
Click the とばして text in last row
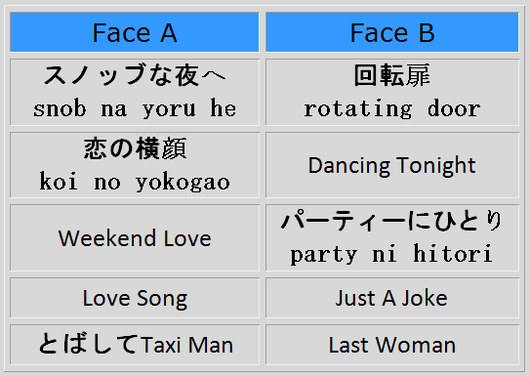[x=89, y=344]
